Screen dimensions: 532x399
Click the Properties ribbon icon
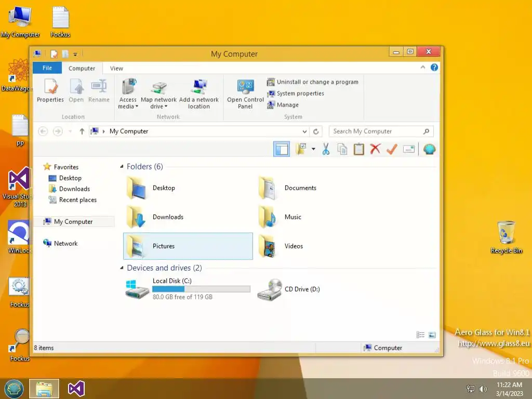tap(50, 90)
